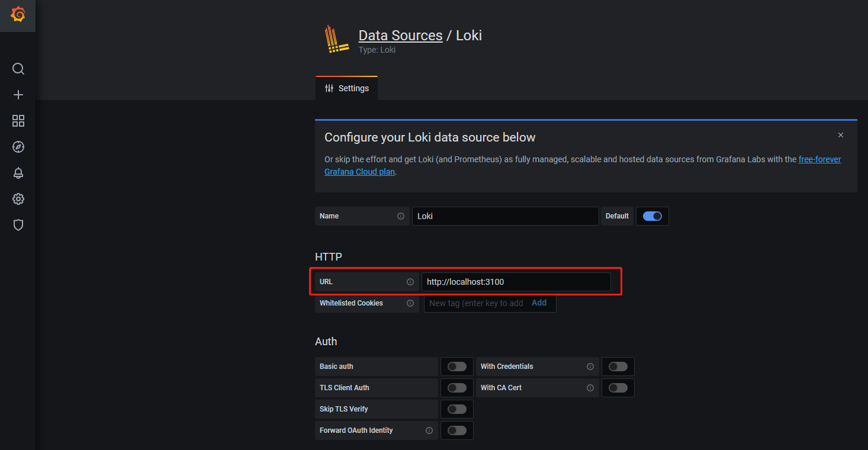Open the Data Sources breadcrumb link
This screenshot has height=450, width=868.
[400, 36]
